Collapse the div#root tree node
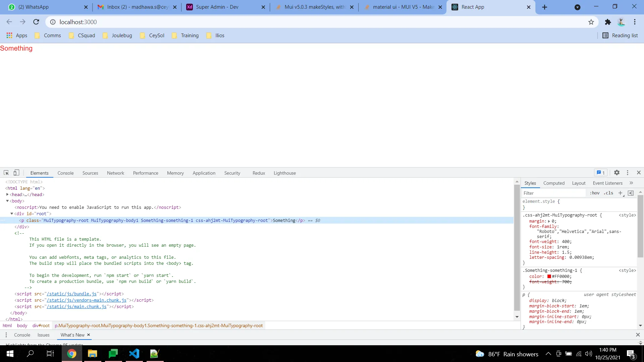Viewport: 644px width, 362px height. coord(12,214)
